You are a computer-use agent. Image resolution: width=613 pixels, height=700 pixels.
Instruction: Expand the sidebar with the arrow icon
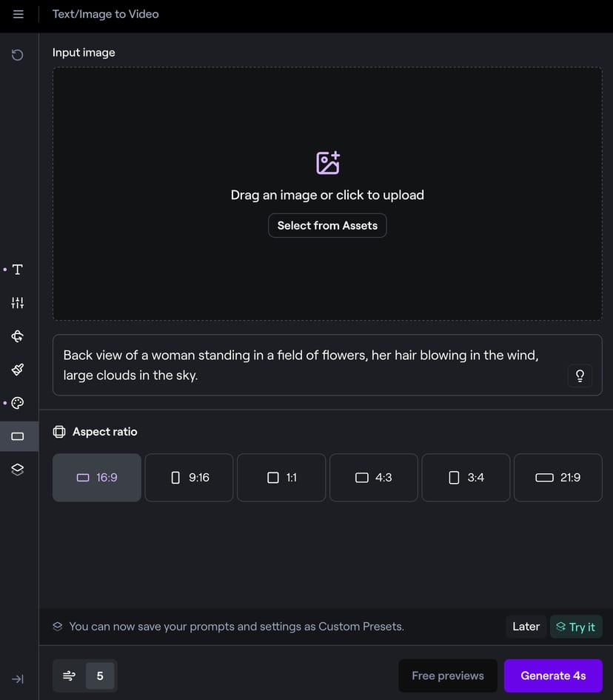[x=18, y=679]
